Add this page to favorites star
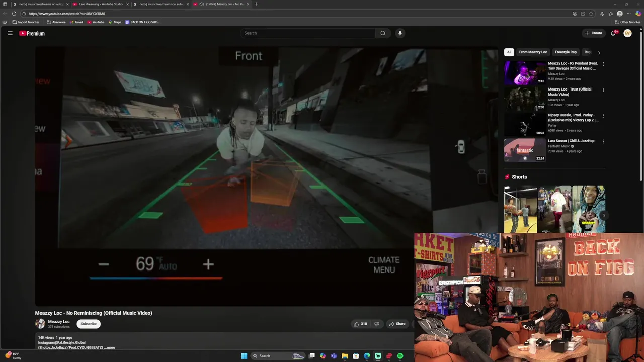The height and width of the screenshot is (362, 644). tap(591, 14)
